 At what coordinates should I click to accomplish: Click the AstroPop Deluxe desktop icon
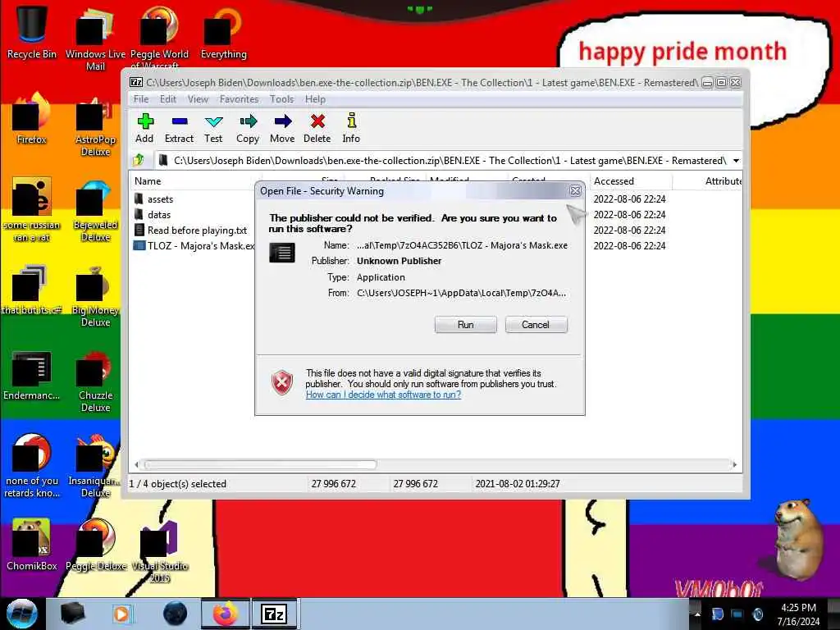[95, 125]
